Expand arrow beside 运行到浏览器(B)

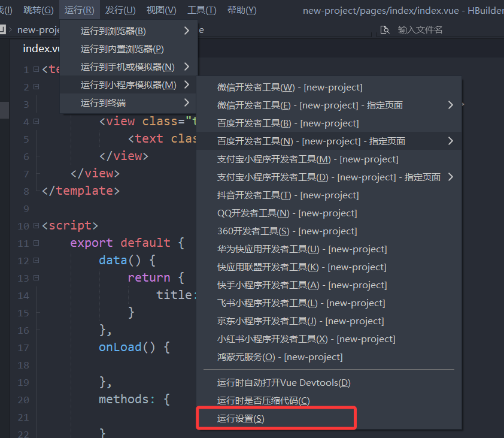click(186, 31)
